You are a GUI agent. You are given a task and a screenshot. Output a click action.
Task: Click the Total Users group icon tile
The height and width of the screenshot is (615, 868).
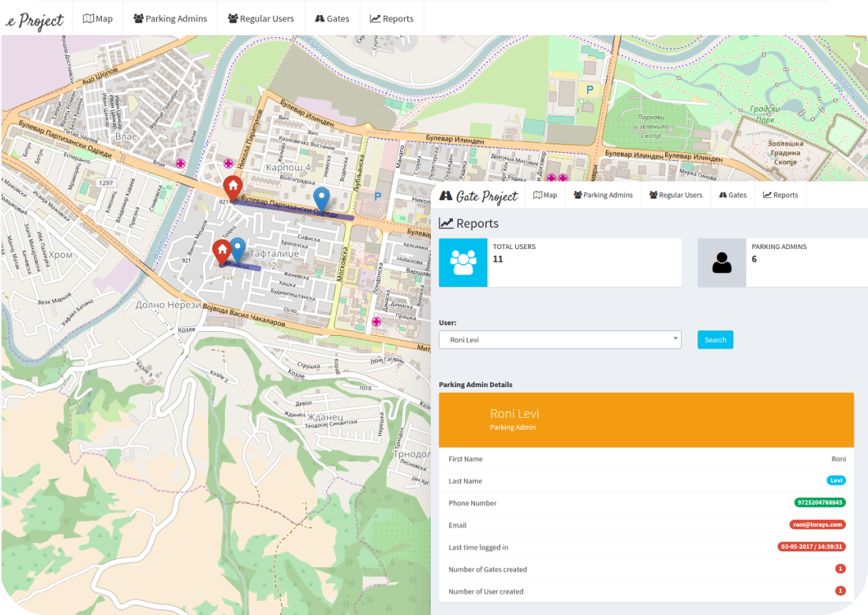pyautogui.click(x=463, y=263)
